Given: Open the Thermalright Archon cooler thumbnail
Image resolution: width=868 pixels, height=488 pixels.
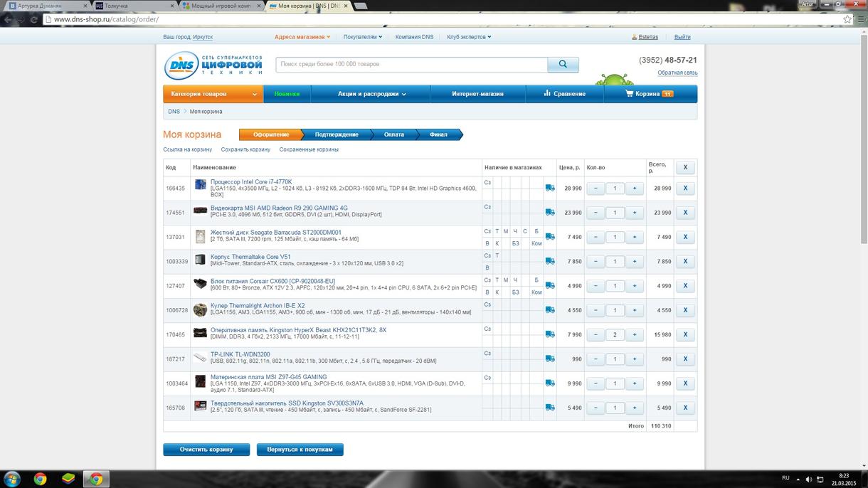Looking at the screenshot, I should point(201,310).
